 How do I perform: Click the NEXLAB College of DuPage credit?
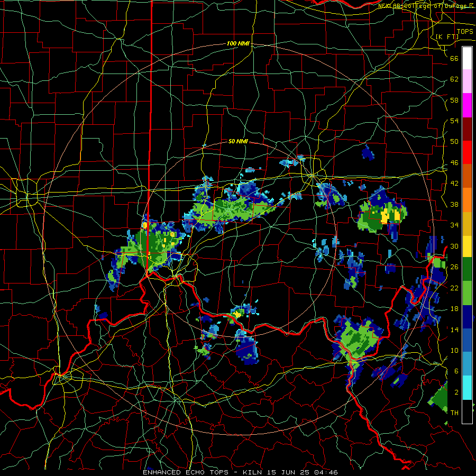click(427, 6)
